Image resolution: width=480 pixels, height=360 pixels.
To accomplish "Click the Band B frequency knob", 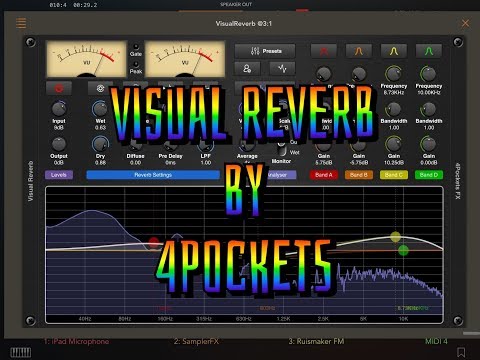I will [x=359, y=74].
